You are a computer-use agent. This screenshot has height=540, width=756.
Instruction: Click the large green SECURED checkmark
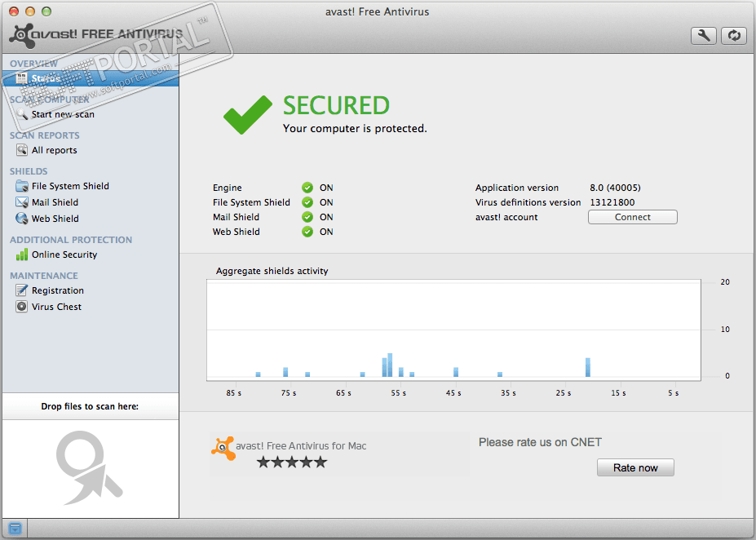point(248,115)
